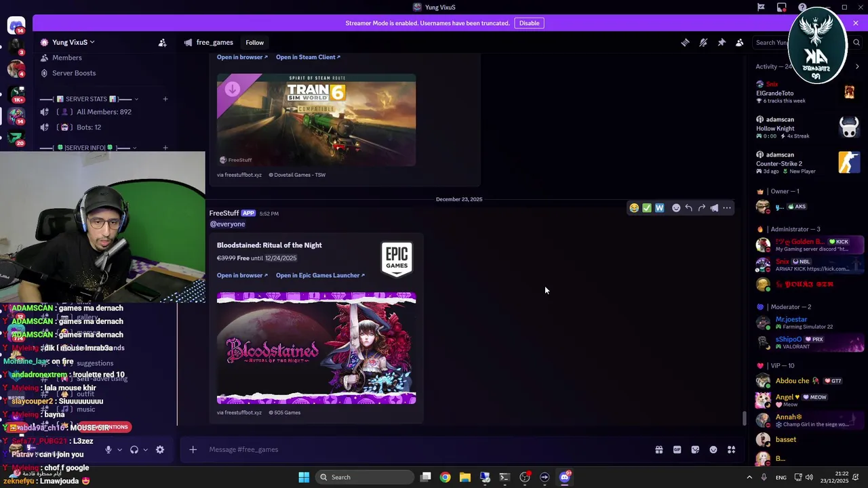Image resolution: width=868 pixels, height=488 pixels.
Task: Open in Steam Client link
Action: tap(308, 57)
